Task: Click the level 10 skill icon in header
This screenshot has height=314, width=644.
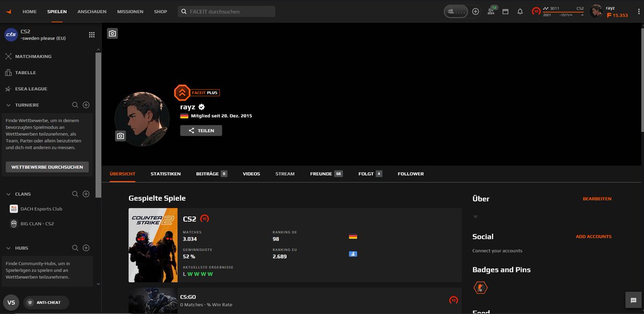Action: coord(536,11)
